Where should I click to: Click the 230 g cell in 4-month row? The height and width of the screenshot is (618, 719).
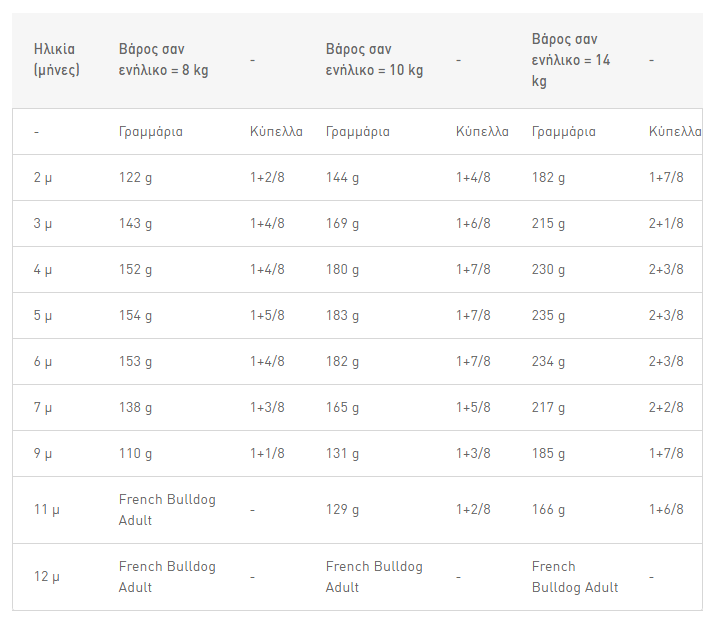548,269
